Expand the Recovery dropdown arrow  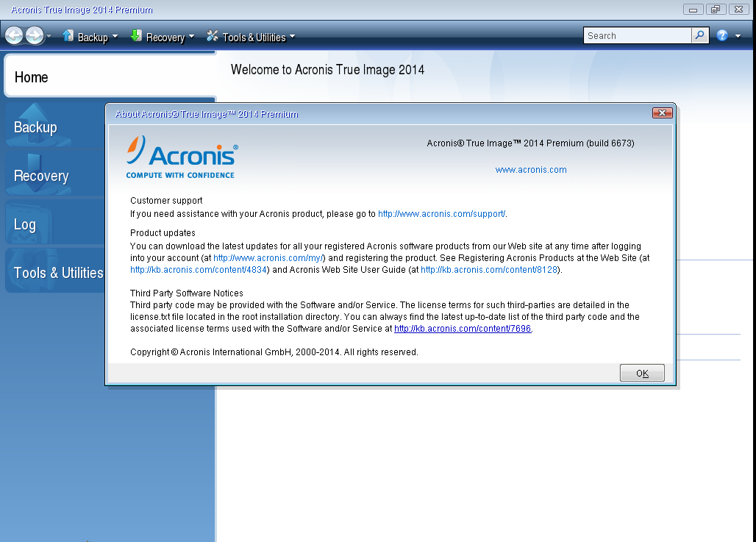pyautogui.click(x=191, y=37)
